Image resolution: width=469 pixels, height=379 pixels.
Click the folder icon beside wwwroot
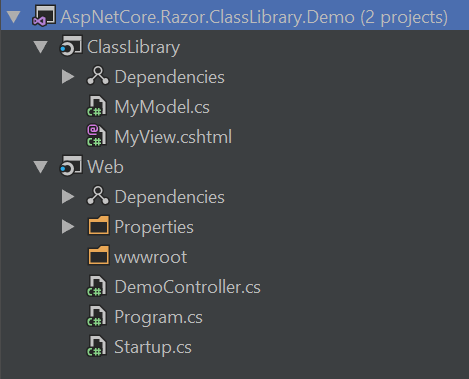point(98,256)
